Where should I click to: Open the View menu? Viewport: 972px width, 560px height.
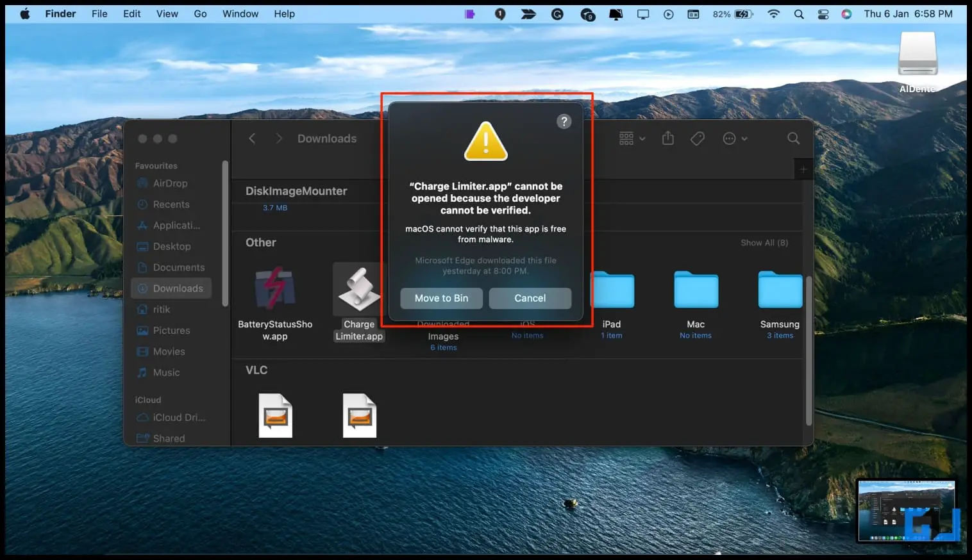[x=167, y=13]
